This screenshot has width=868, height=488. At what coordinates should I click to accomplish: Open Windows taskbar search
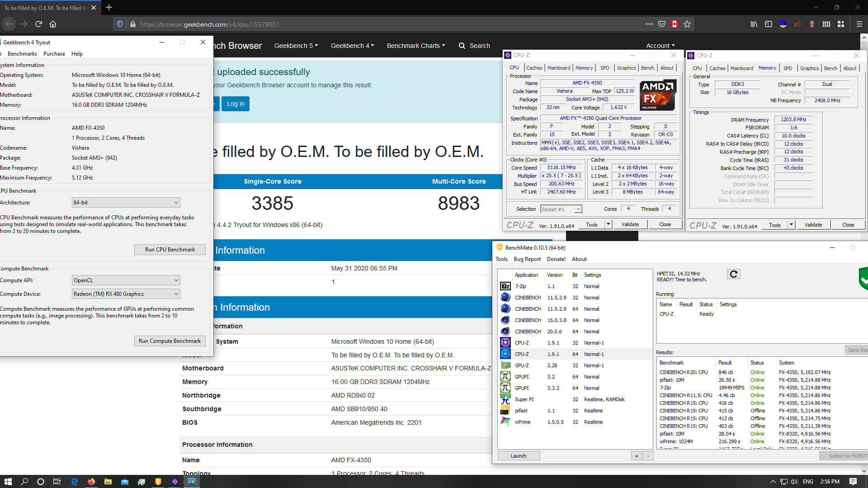pyautogui.click(x=24, y=481)
